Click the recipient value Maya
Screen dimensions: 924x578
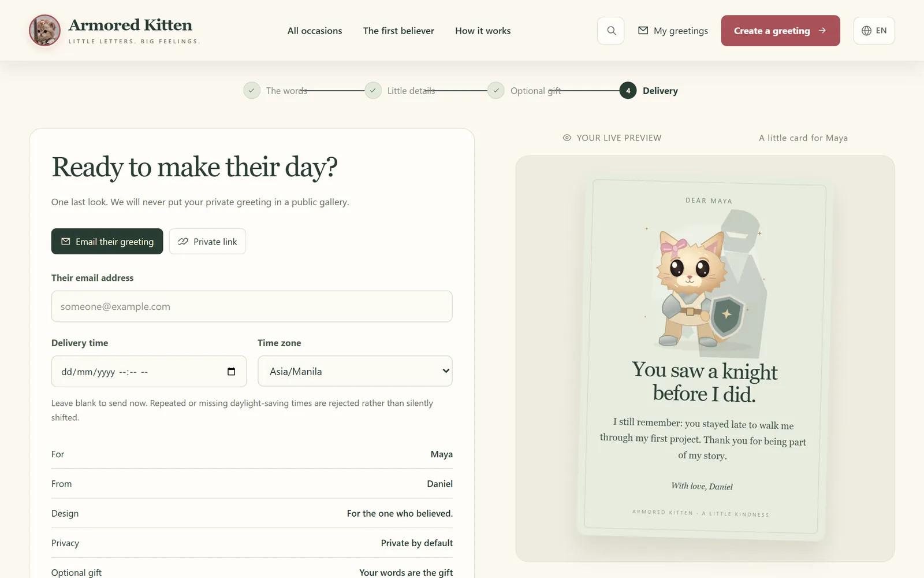coord(441,454)
